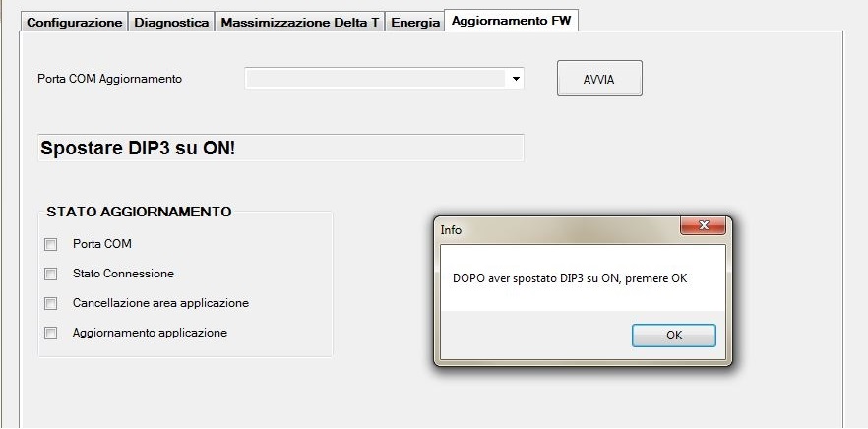Select the Massimizzazione Delta T tab
Viewport: 868px width, 429px height.
[299, 23]
